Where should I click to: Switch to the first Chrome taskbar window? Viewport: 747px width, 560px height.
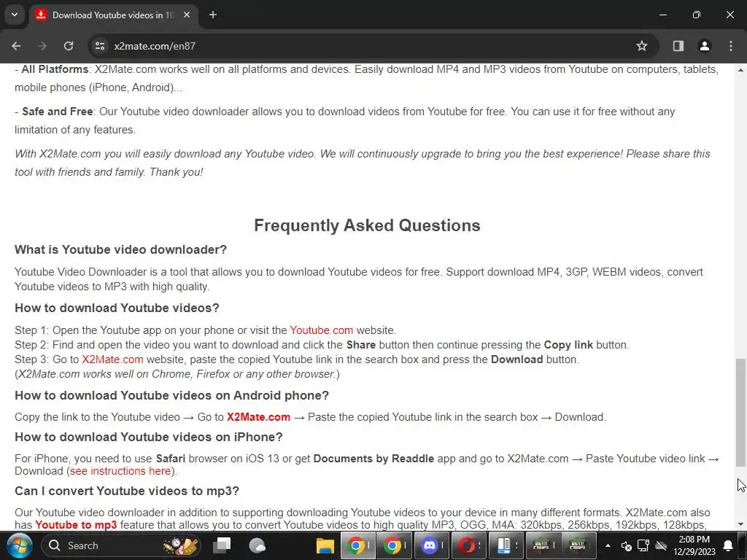tap(357, 545)
